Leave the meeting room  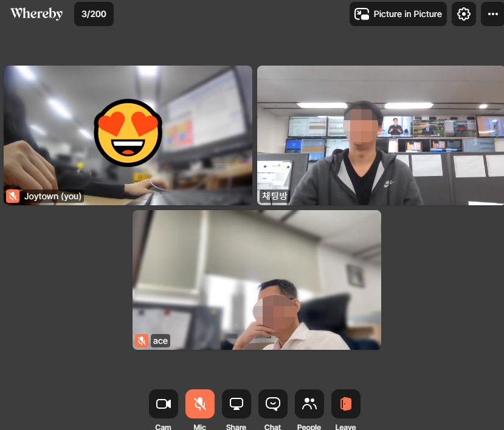345,404
